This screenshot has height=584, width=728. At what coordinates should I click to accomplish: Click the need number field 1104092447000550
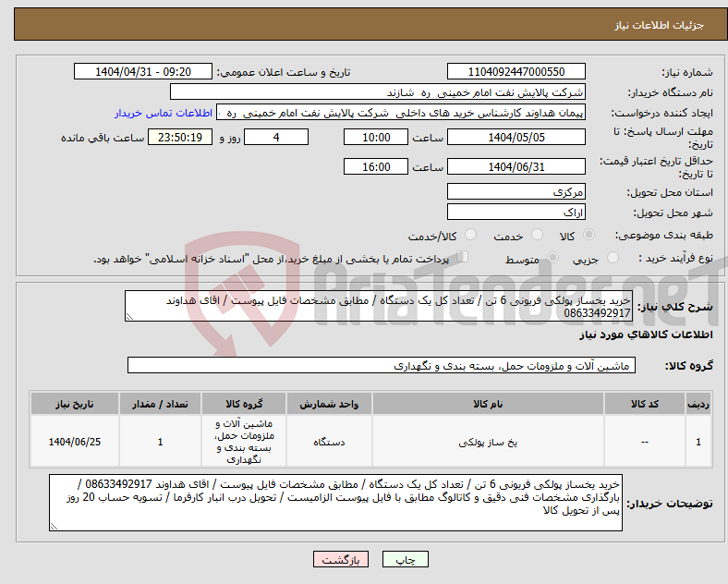(x=516, y=72)
